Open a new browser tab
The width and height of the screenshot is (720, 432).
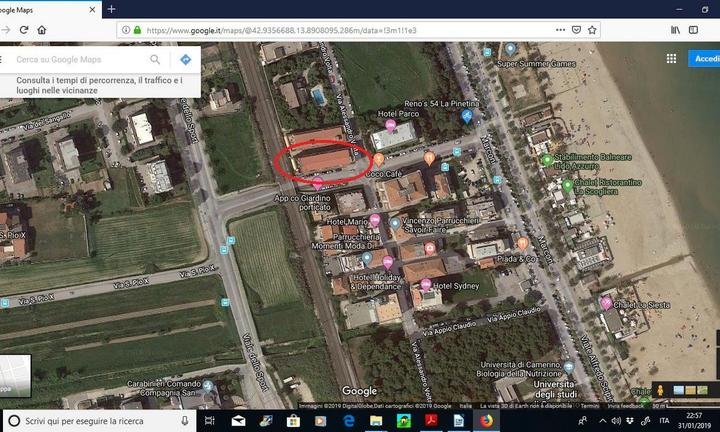(x=111, y=8)
